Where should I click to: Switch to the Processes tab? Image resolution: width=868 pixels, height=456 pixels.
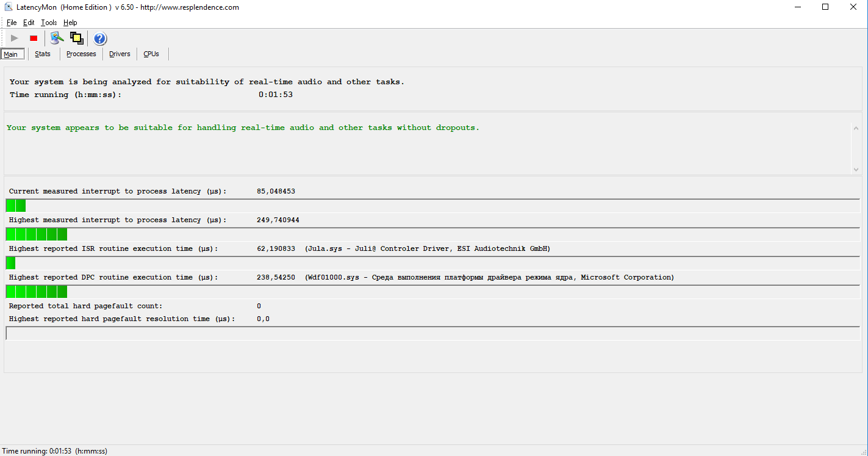pos(81,54)
